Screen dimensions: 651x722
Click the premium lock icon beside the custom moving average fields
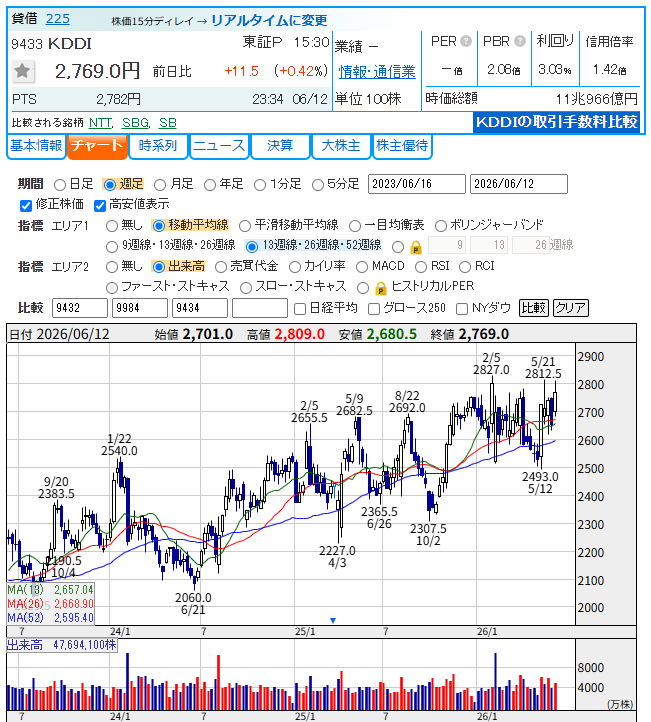pos(416,248)
